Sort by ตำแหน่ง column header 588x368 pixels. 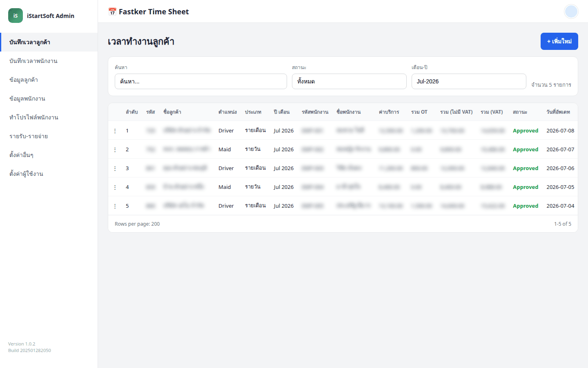tap(227, 112)
